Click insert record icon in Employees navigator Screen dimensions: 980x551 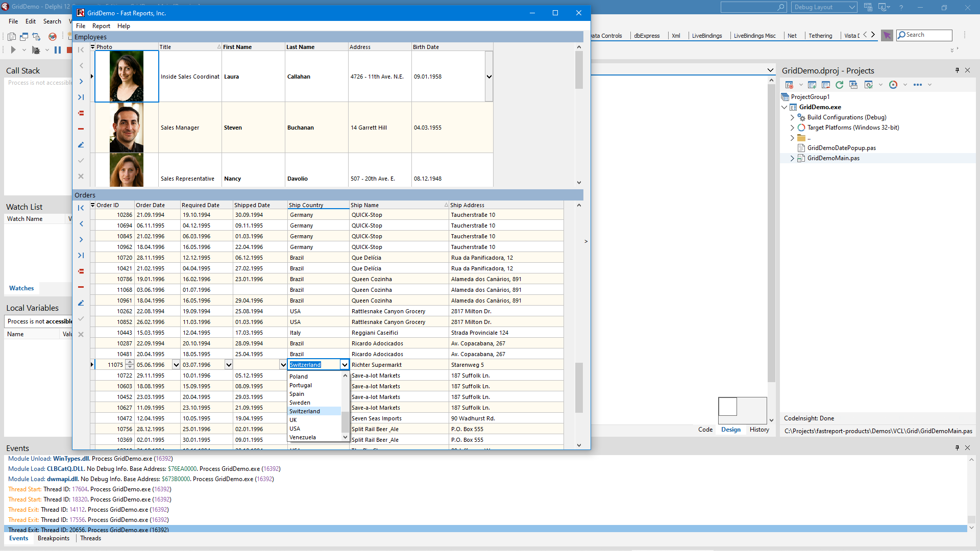point(81,113)
